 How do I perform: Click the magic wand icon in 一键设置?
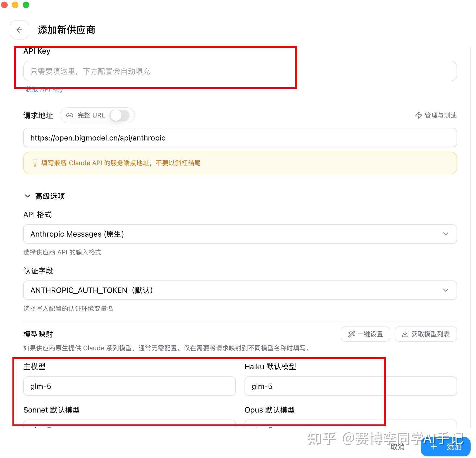tap(352, 334)
